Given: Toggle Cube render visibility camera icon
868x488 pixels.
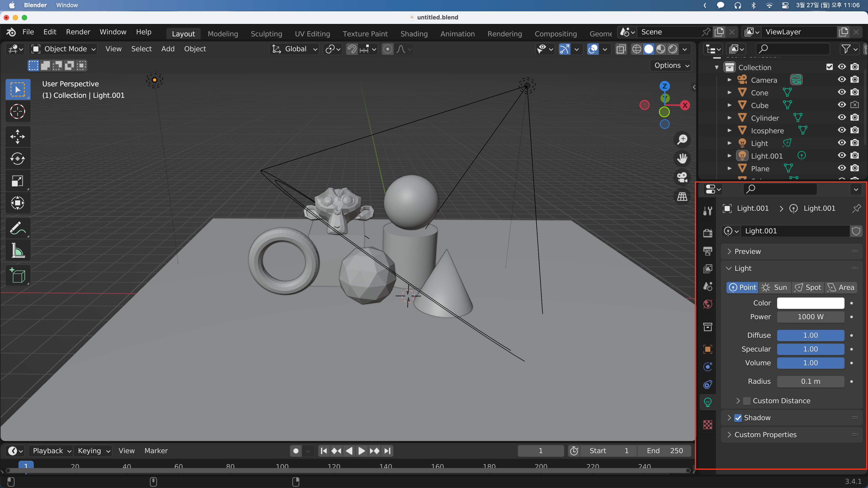Looking at the screenshot, I should pyautogui.click(x=854, y=105).
